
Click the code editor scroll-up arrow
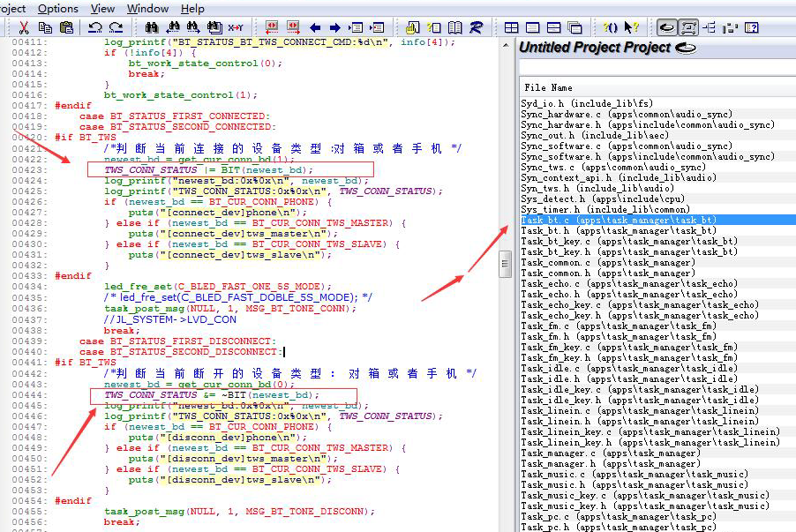[505, 45]
